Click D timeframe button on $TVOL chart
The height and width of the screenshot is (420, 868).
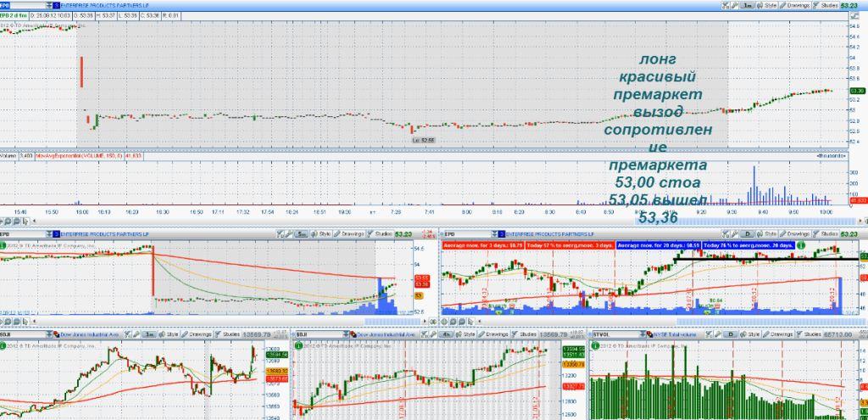pos(731,334)
